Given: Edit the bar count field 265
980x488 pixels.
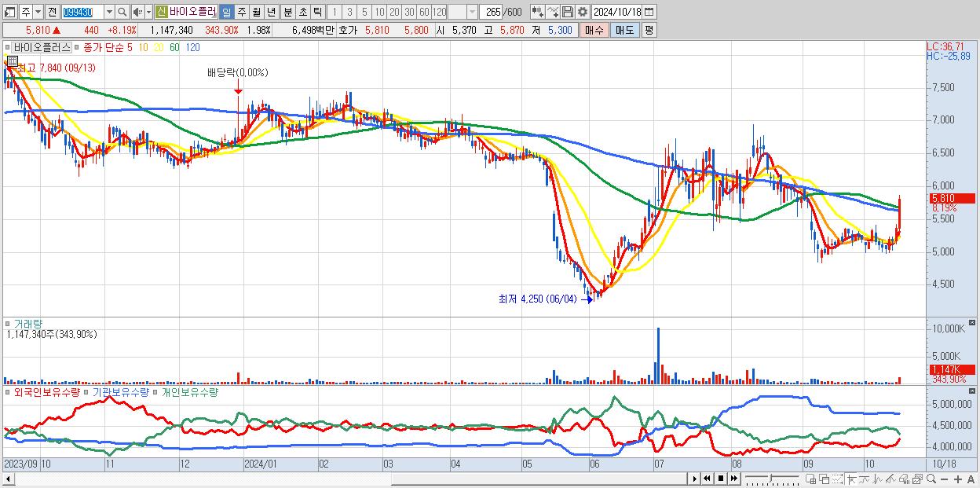Looking at the screenshot, I should click(x=491, y=12).
